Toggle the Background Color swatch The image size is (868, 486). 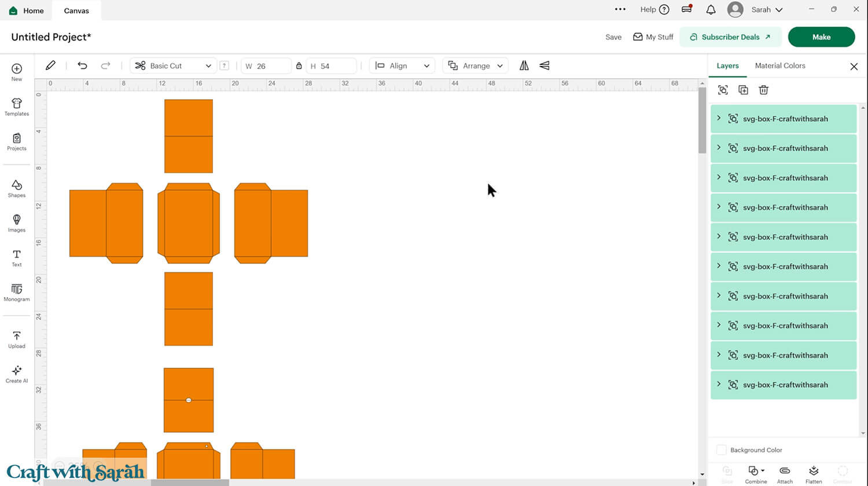[721, 450]
